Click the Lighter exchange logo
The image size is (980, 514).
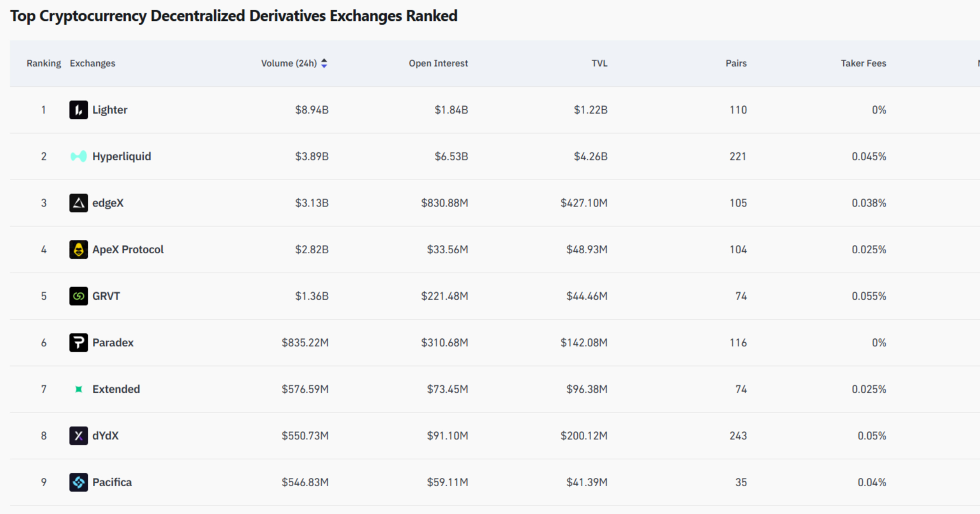click(78, 110)
